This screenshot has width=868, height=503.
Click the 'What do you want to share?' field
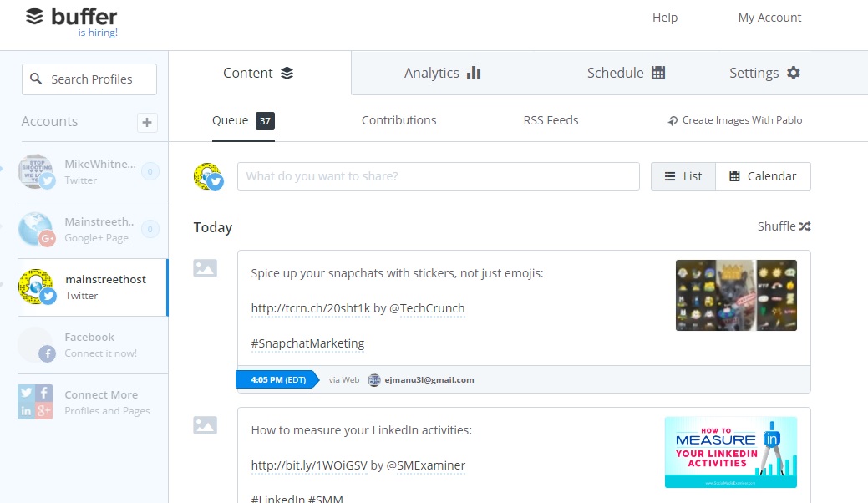point(438,176)
